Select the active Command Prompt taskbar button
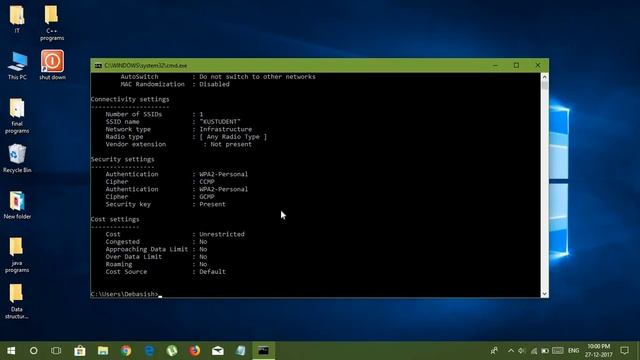Viewport: 640px width, 360px height. [264, 351]
